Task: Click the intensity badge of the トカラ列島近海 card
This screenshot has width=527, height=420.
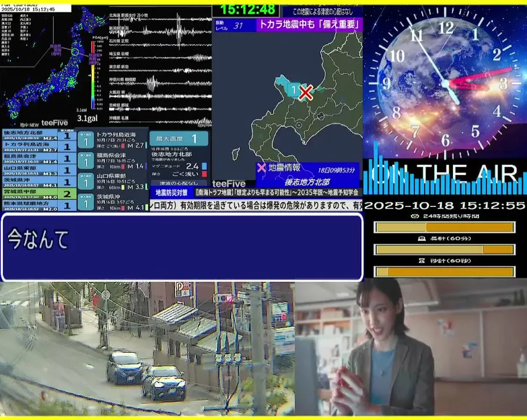Action: (x=86, y=140)
